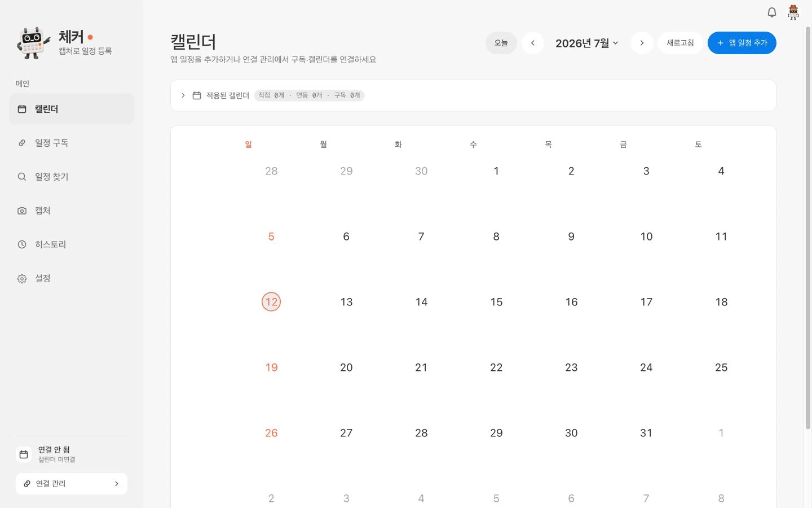Select today's date 12 circled
The image size is (812, 508).
[271, 302]
